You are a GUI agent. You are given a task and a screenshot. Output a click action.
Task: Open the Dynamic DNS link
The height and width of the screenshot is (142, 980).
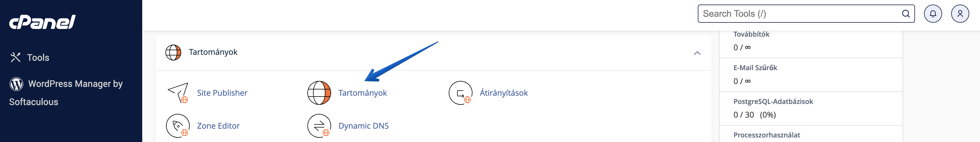point(363,126)
